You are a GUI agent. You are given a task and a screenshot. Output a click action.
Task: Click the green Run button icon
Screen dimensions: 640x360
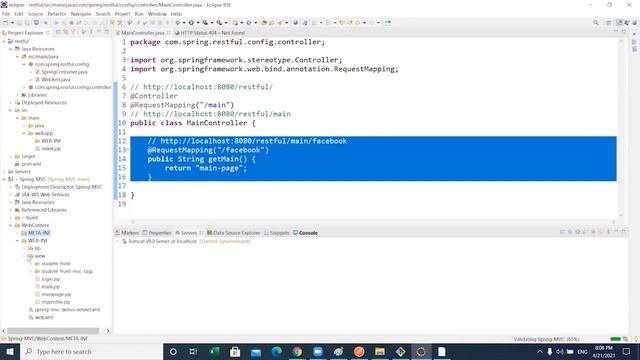[191, 23]
